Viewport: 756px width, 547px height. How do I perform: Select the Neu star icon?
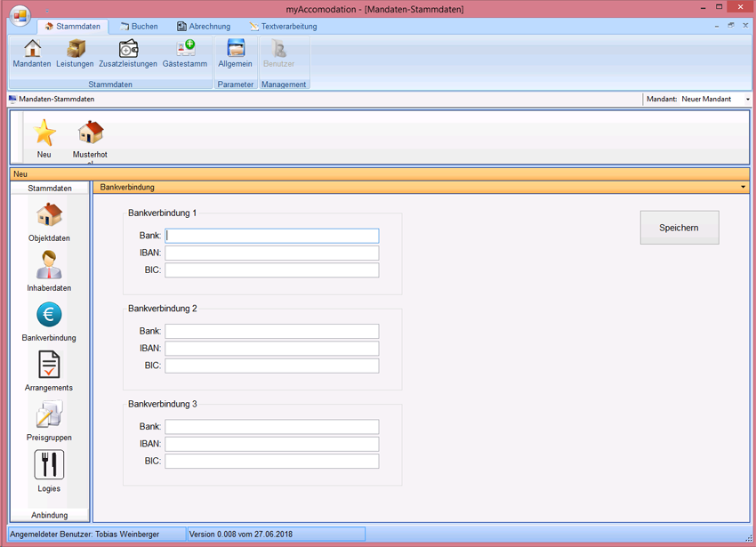click(44, 137)
